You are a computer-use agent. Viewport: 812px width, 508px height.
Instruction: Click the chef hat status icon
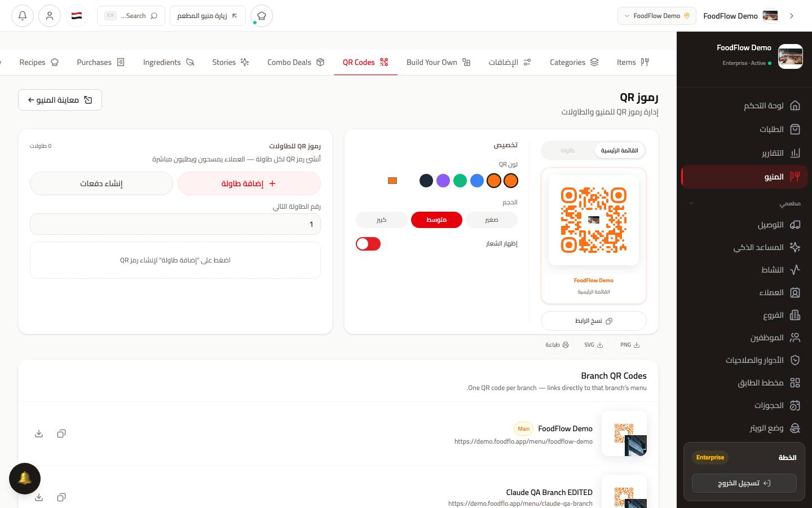tap(262, 16)
